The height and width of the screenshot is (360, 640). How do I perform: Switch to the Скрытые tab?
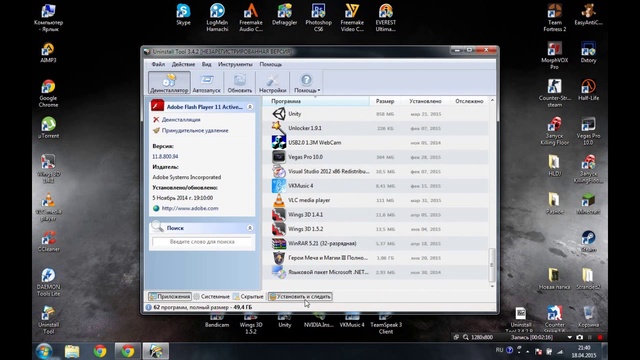click(248, 296)
